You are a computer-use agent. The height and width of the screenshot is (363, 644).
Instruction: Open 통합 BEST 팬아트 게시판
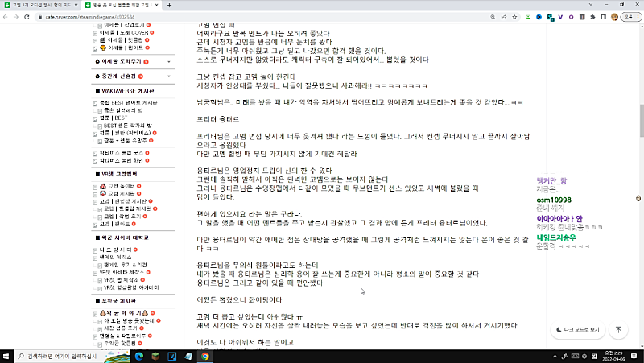coord(128,103)
